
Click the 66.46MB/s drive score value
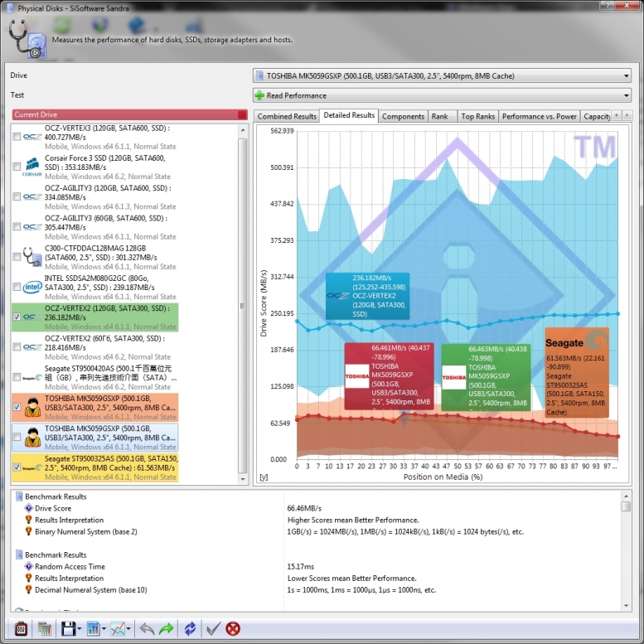pos(304,508)
